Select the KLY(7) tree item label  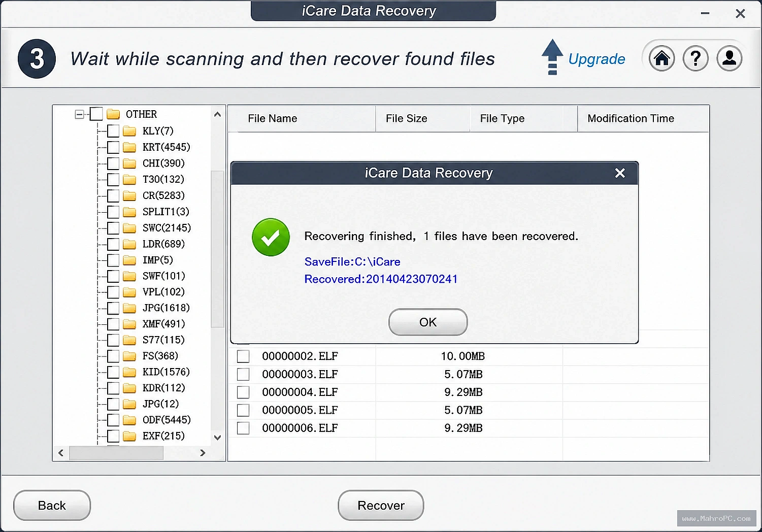tap(158, 131)
